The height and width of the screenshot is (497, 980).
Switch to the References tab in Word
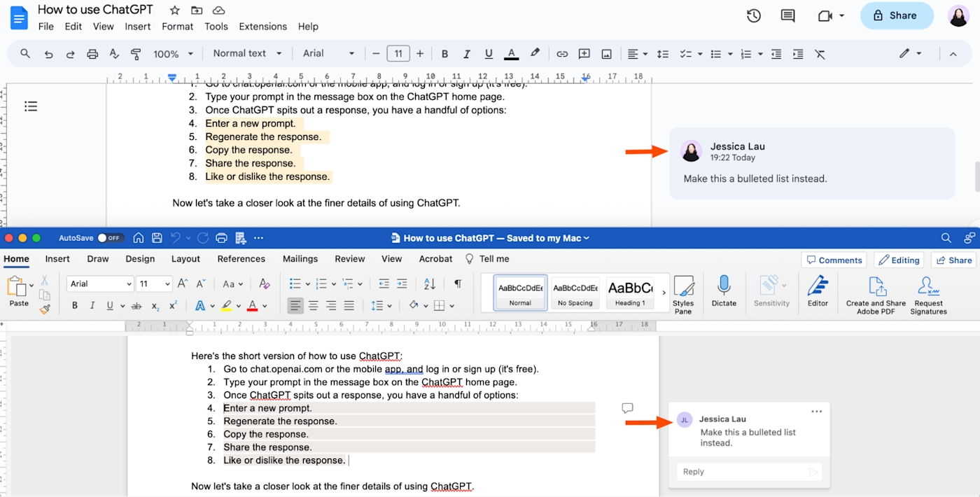[241, 259]
